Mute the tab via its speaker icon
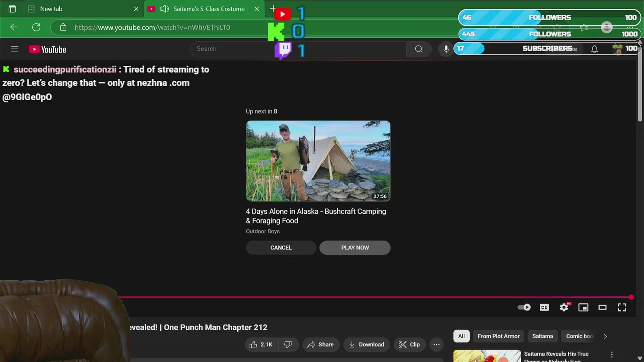The height and width of the screenshot is (362, 644). (x=164, y=9)
